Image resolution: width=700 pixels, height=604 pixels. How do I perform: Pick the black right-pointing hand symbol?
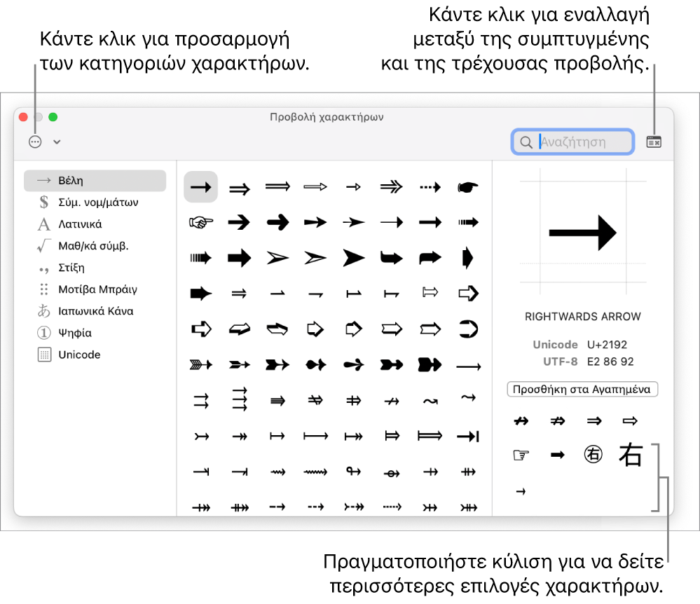(x=468, y=187)
